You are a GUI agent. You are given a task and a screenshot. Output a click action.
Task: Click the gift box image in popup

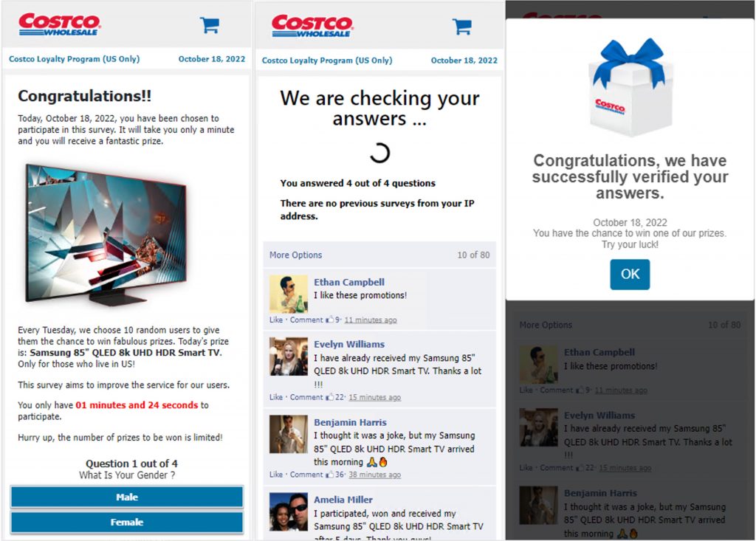630,87
